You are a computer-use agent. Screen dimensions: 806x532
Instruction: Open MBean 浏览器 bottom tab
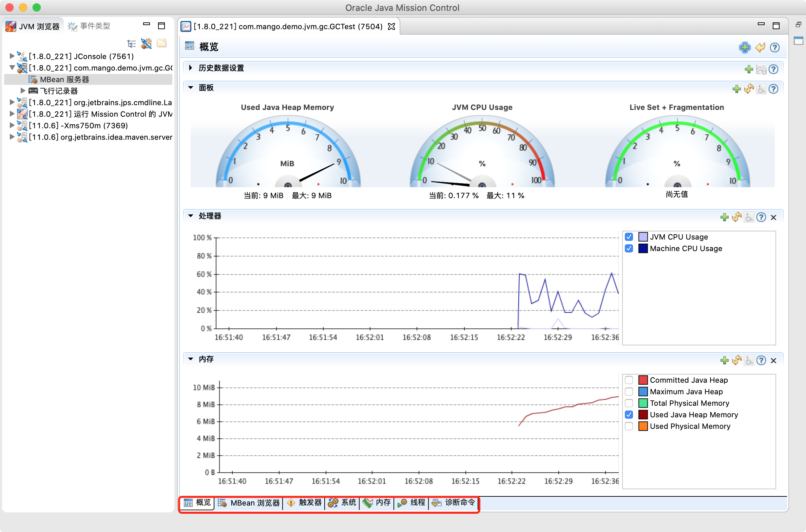(249, 503)
